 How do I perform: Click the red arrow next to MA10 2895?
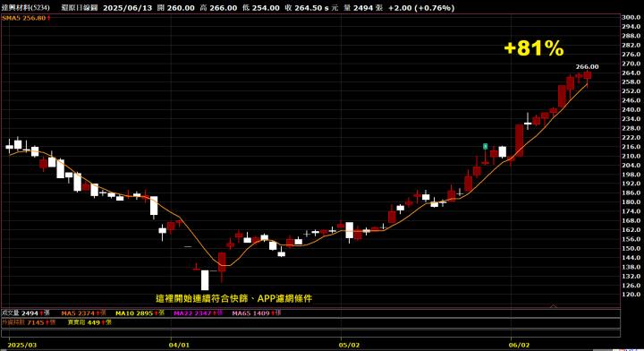click(156, 313)
